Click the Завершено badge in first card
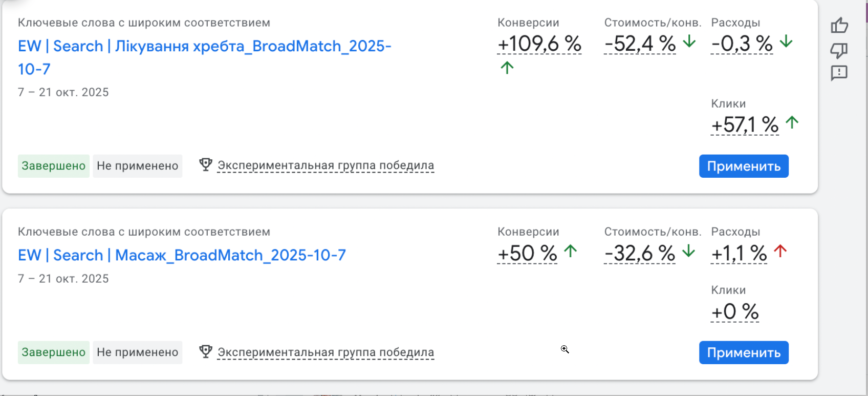Image resolution: width=868 pixels, height=396 pixels. tap(54, 166)
